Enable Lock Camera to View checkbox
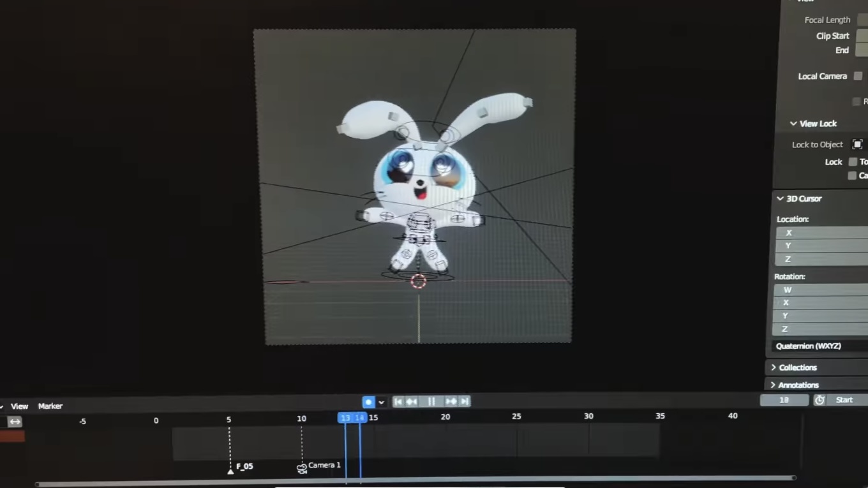Screen dimensions: 868x488 852,175
